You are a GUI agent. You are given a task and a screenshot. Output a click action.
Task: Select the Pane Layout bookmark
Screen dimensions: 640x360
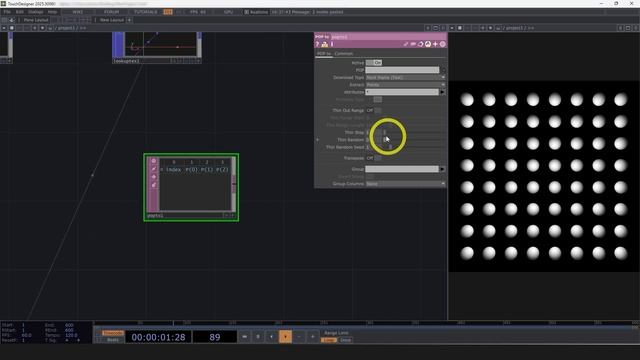tap(36, 20)
